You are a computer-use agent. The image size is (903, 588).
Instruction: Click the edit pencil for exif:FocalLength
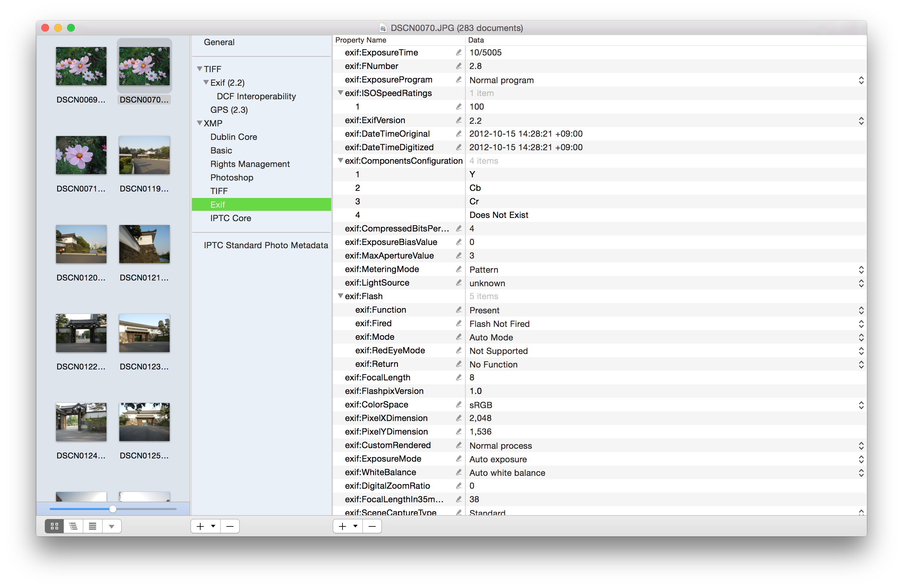pyautogui.click(x=459, y=377)
